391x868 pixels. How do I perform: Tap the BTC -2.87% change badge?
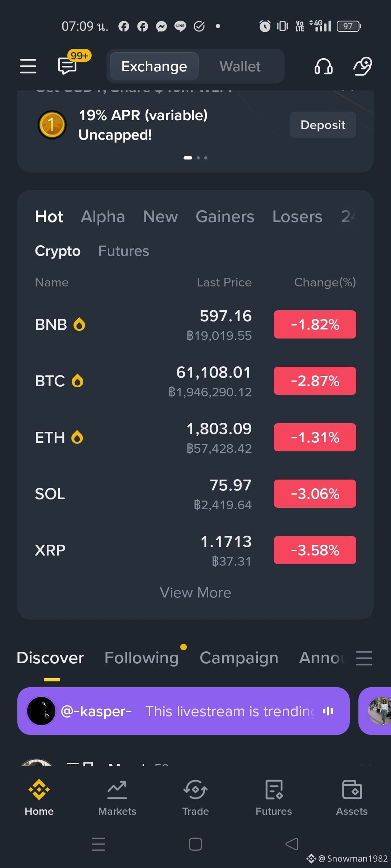tap(315, 381)
